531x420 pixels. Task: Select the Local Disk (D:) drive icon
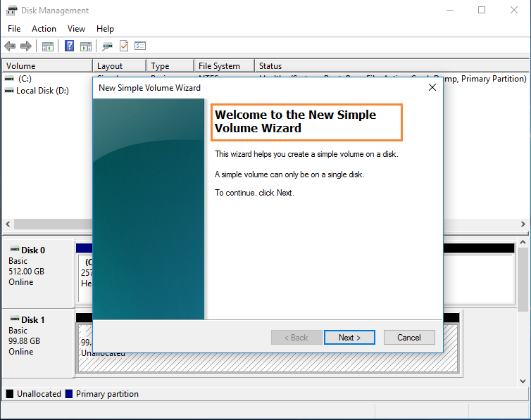(x=9, y=91)
